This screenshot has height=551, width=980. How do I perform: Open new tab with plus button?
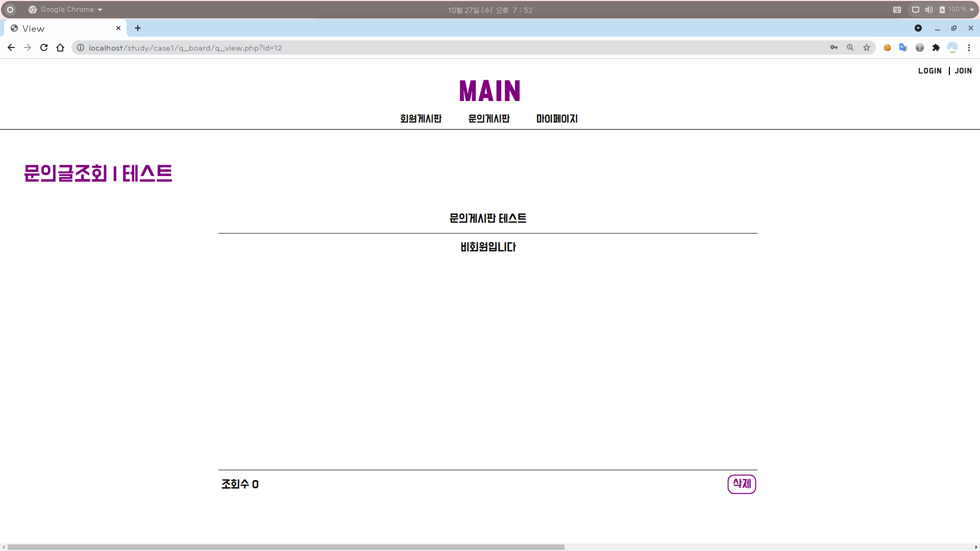138,28
